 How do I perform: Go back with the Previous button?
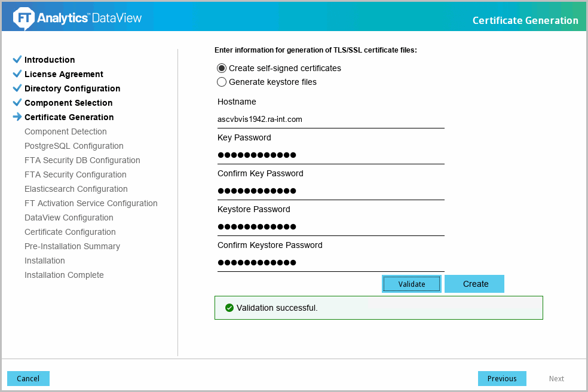tap(502, 378)
